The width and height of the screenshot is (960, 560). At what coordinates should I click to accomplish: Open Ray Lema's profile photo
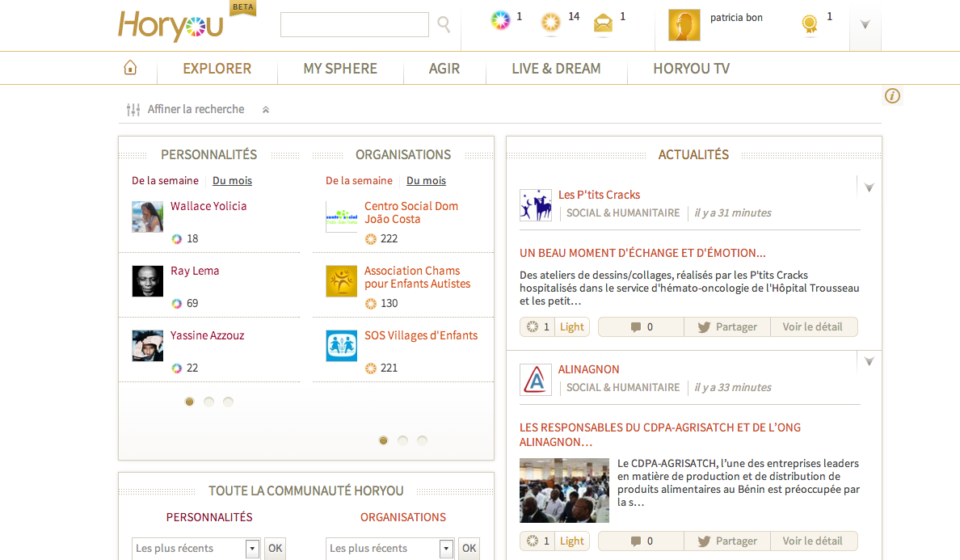tap(148, 281)
